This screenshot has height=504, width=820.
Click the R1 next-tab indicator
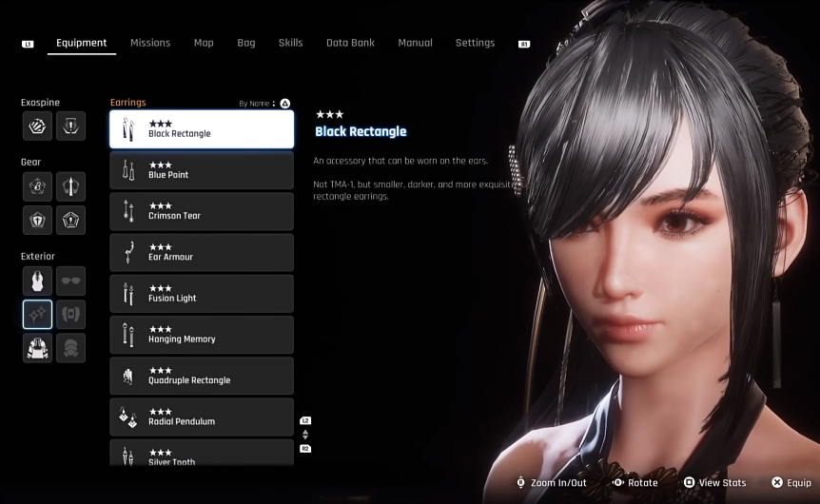[x=524, y=44]
